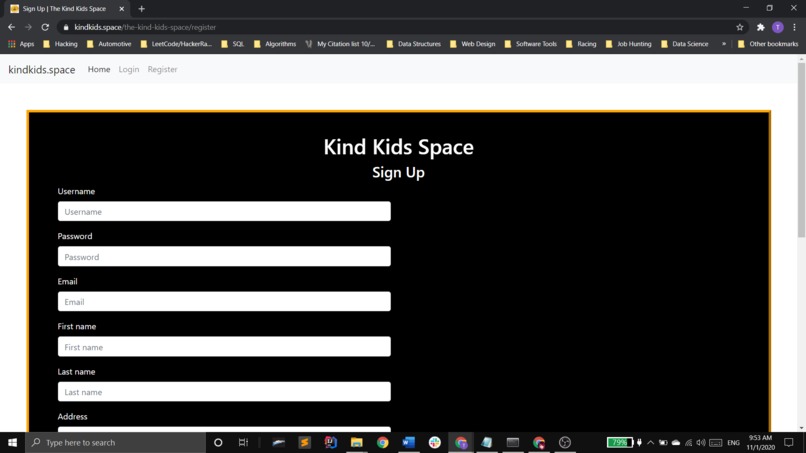Open the Hacking bookmark folder
806x453 pixels.
click(x=60, y=44)
